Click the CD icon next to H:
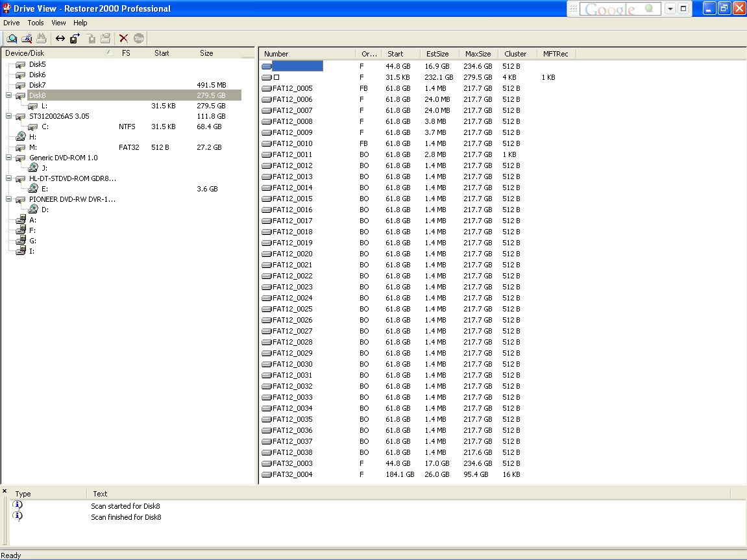Viewport: 747px width, 560px height. (21, 137)
